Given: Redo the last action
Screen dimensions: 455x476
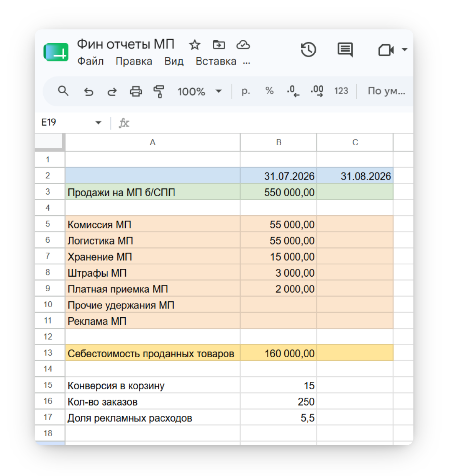Looking at the screenshot, I should 112,92.
